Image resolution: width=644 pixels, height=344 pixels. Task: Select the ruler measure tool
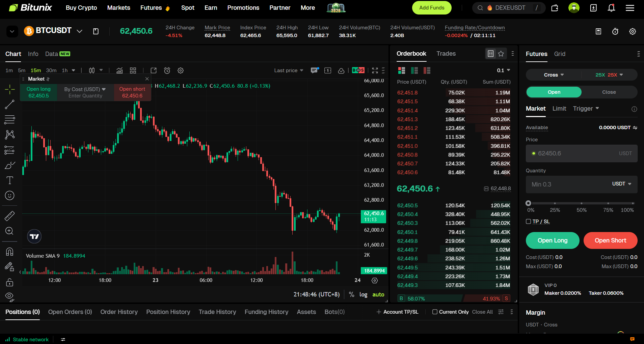(10, 216)
